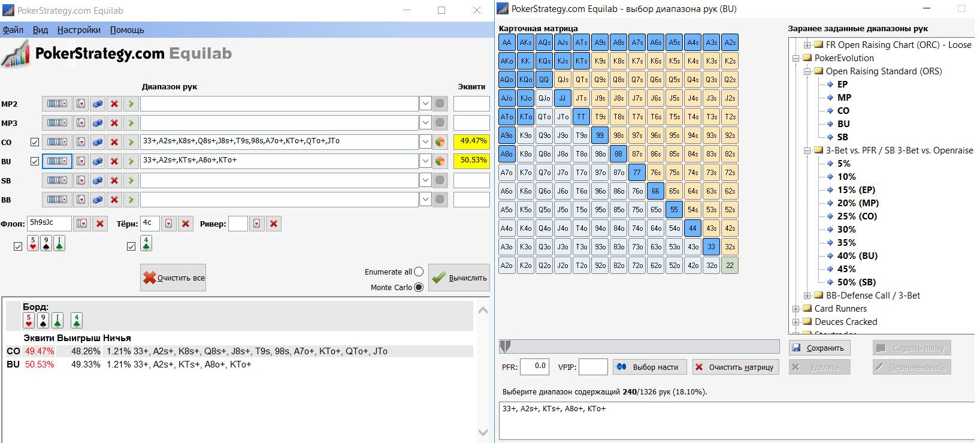The width and height of the screenshot is (980, 443).
Task: Collapse the PokerEvolution folder
Action: 796,58
